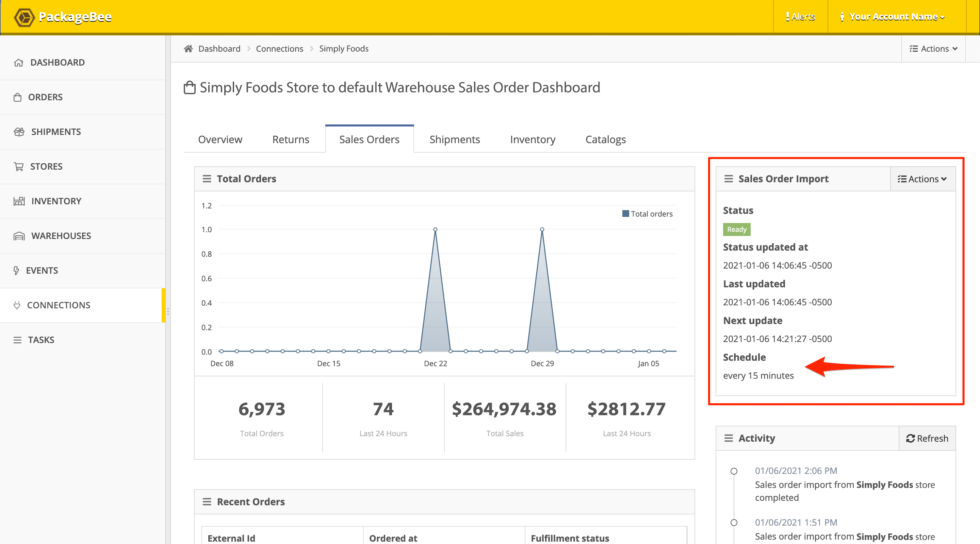Click the Connections plug icon in sidebar
The image size is (980, 544).
click(x=17, y=305)
